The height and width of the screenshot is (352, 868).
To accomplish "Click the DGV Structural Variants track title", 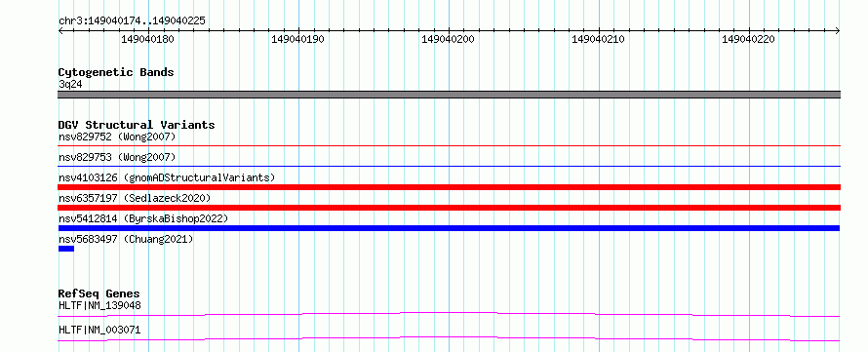I will 137,125.
